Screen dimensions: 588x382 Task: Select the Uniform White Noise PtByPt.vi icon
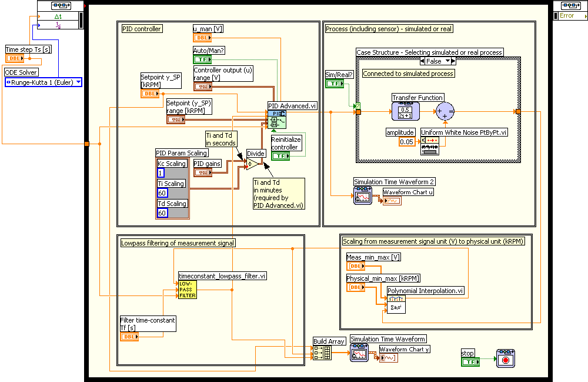coord(430,146)
